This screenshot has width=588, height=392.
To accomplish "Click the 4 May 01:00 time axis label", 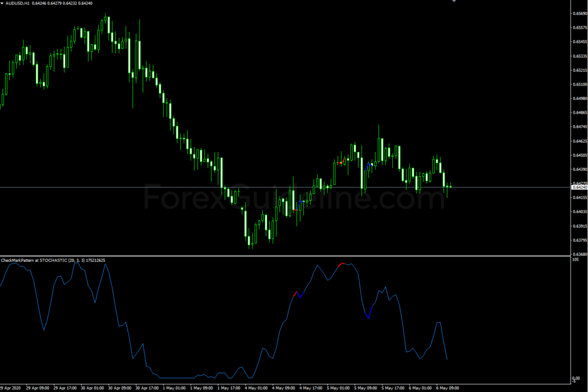I will (256, 387).
